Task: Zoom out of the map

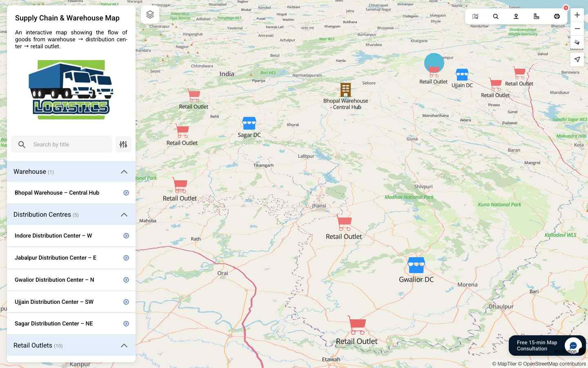Action: [x=577, y=29]
